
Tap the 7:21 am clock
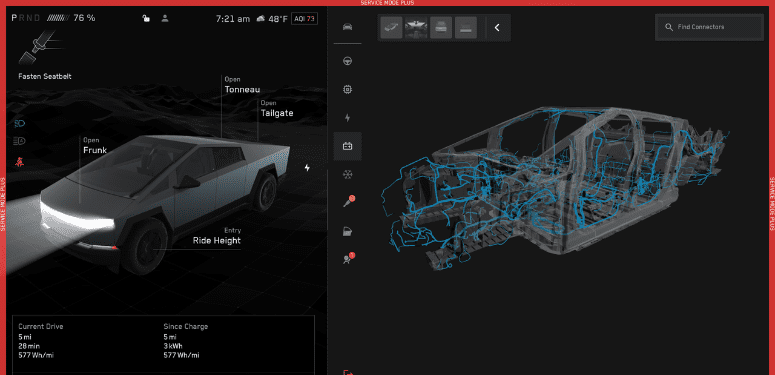pyautogui.click(x=233, y=19)
